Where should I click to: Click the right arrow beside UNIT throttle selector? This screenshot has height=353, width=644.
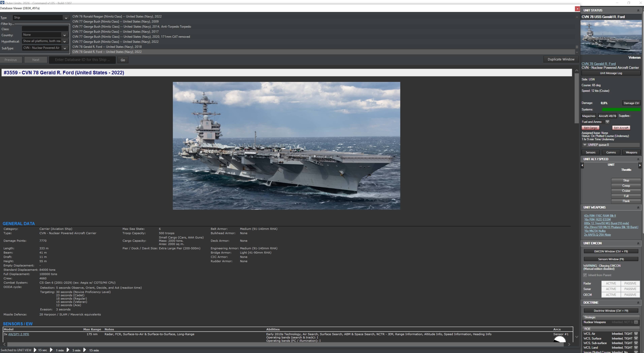pos(640,165)
